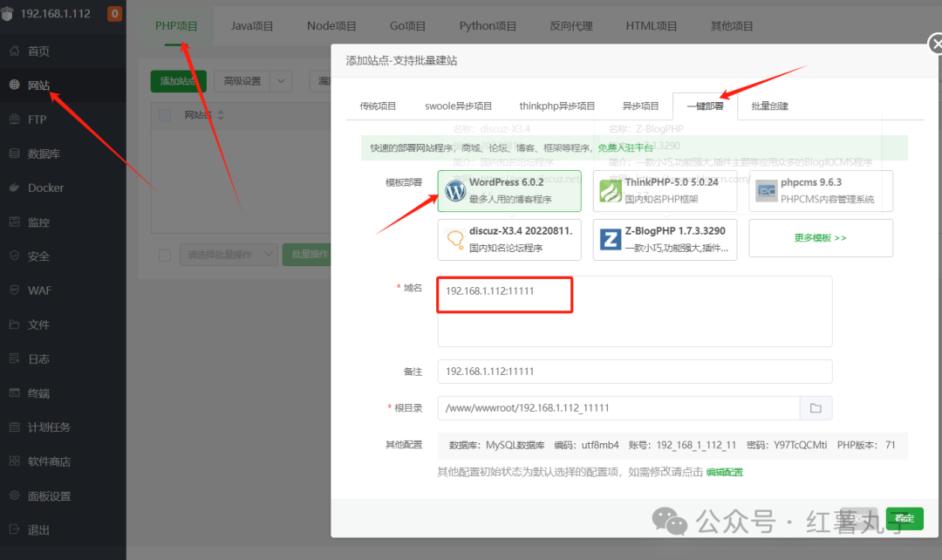Viewport: 942px width, 560px height.
Task: Open the HTML项目 tab
Action: (x=652, y=26)
